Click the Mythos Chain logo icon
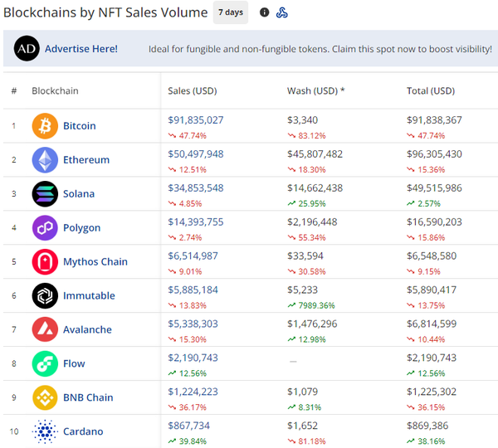 pyautogui.click(x=45, y=262)
